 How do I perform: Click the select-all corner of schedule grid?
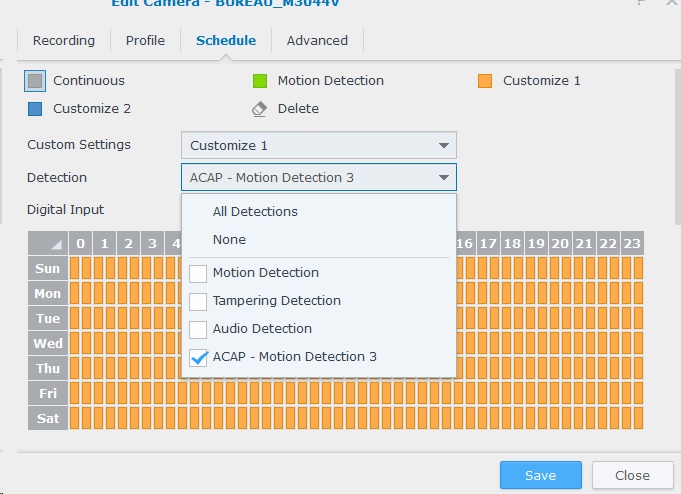(x=48, y=244)
